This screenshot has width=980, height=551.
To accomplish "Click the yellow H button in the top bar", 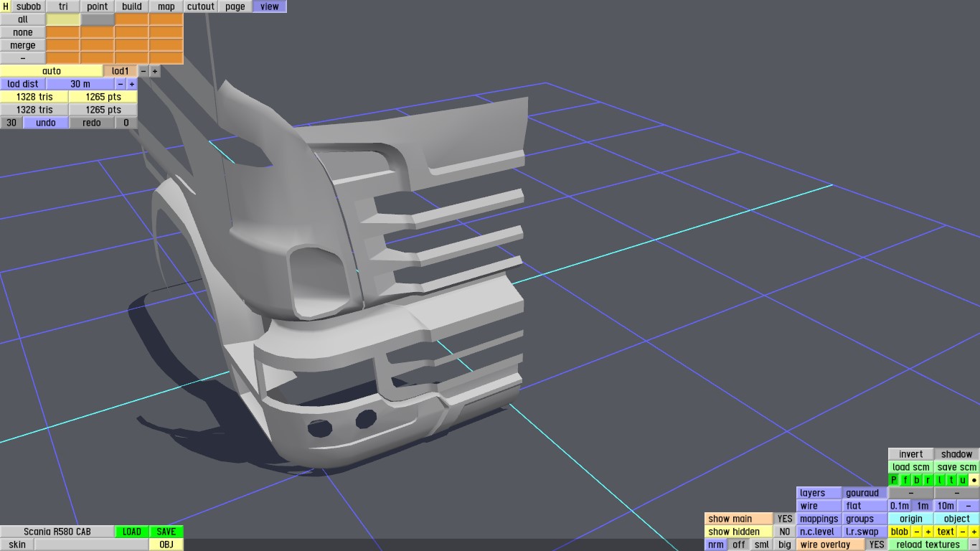I will click(x=6, y=6).
